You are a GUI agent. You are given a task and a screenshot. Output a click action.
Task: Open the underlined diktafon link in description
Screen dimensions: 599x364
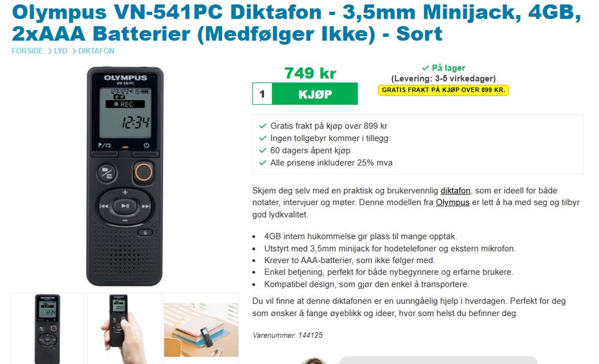(455, 190)
